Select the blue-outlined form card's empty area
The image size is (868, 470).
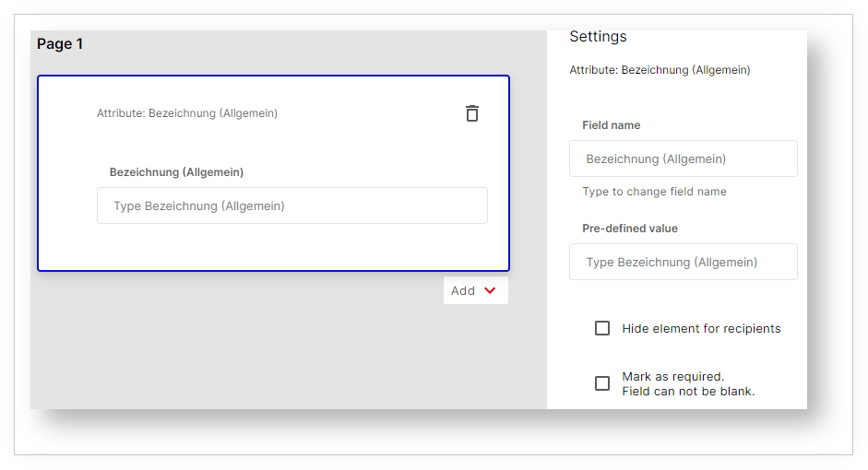(277, 247)
